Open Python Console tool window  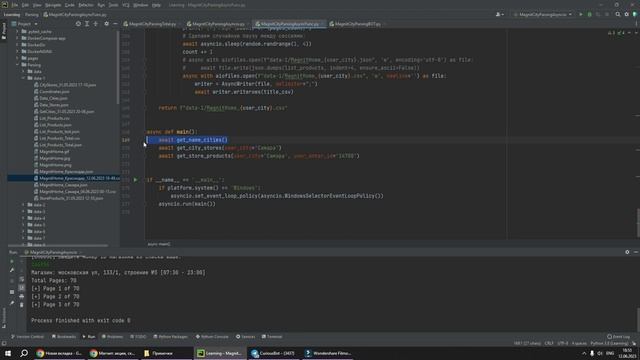212,337
